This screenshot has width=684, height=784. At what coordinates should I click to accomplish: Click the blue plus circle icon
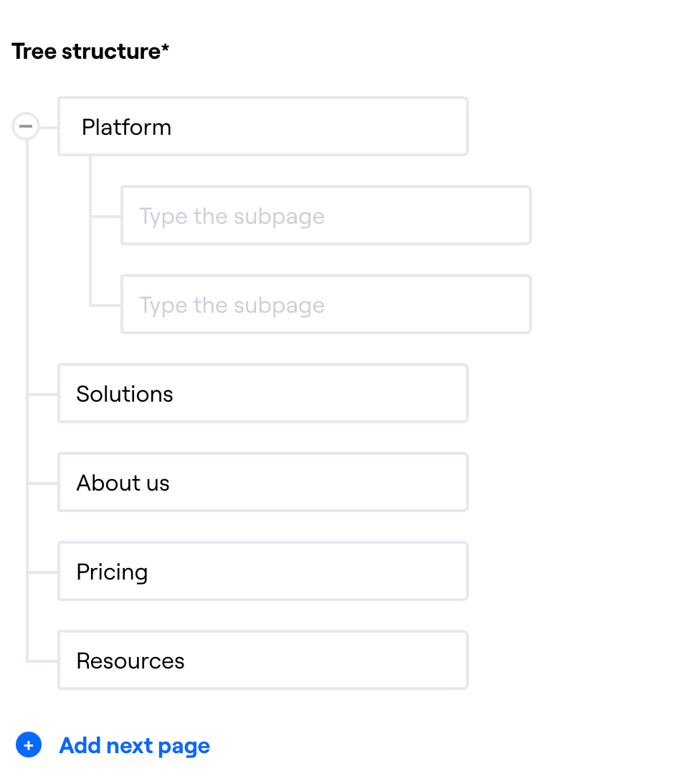click(29, 745)
